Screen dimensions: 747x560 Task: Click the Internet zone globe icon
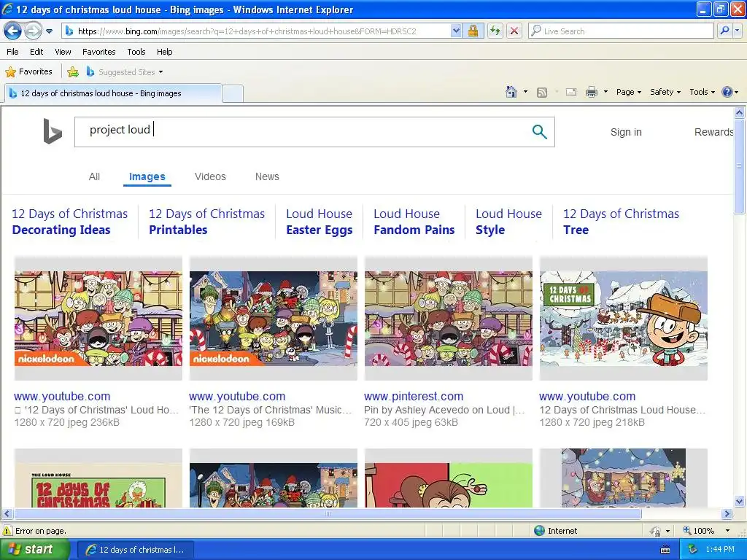coord(539,531)
